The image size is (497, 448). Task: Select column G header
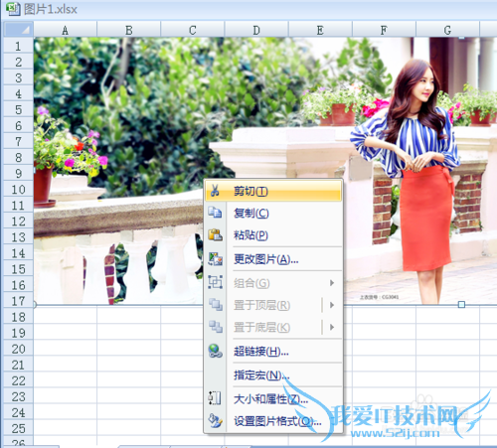pyautogui.click(x=447, y=30)
